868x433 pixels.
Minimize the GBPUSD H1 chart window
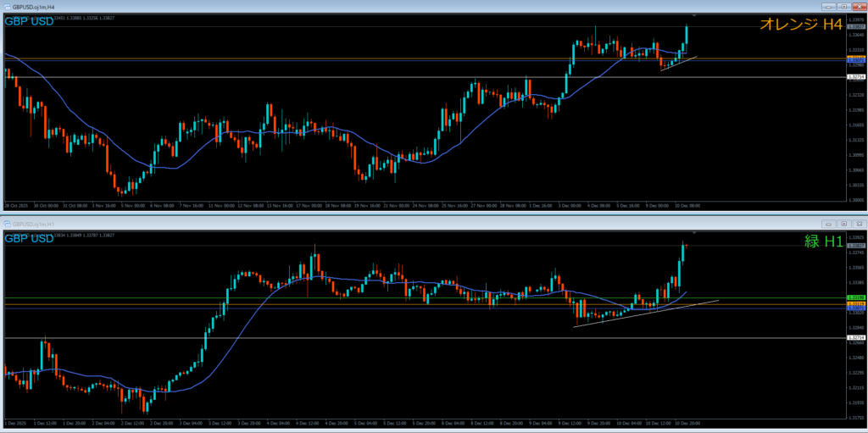tap(829, 224)
